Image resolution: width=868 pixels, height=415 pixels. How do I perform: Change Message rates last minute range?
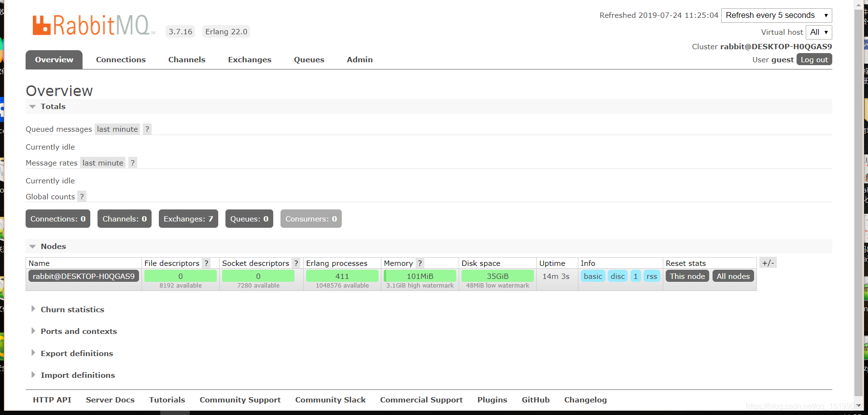pyautogui.click(x=103, y=163)
